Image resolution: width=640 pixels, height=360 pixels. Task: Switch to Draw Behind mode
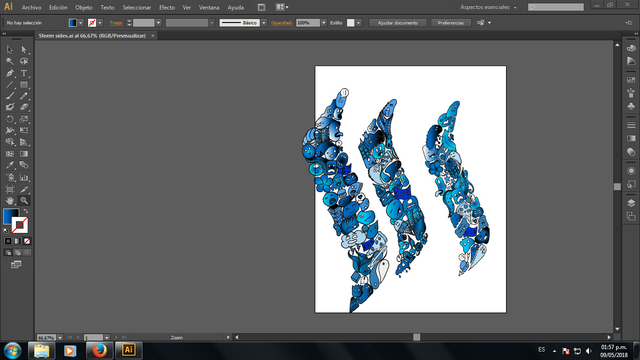point(18,253)
